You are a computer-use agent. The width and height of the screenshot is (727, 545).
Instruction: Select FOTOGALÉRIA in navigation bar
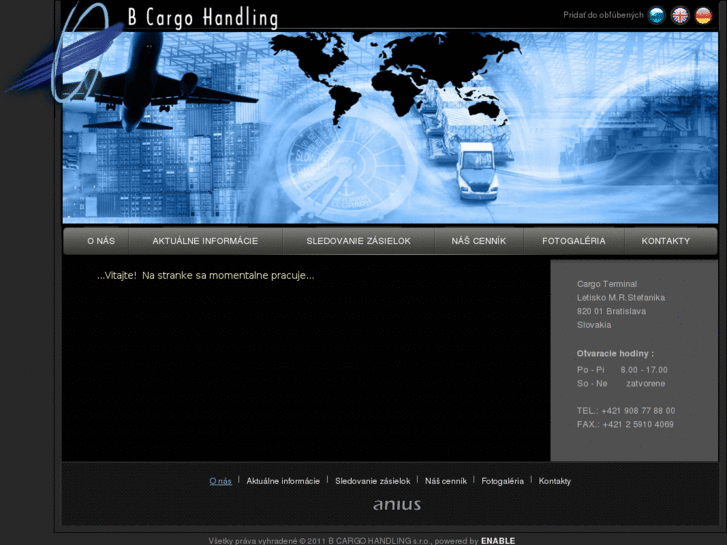(574, 241)
